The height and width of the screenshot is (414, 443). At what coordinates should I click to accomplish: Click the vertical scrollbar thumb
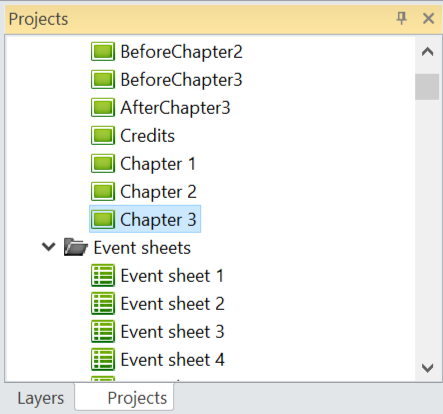[427, 87]
